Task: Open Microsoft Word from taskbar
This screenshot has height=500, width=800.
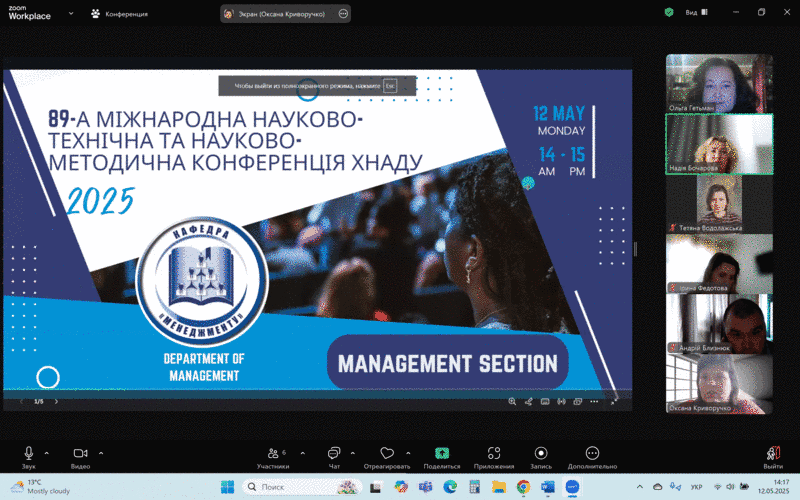Action: coord(547,487)
